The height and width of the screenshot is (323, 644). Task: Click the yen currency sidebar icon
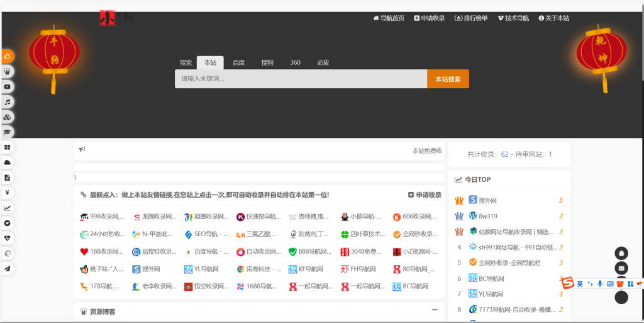click(8, 193)
